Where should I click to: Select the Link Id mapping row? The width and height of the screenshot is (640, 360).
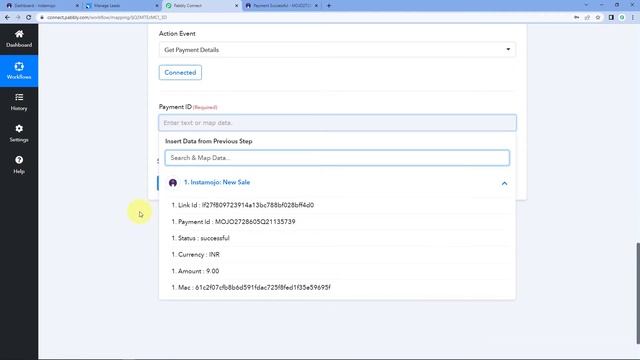[x=337, y=205]
